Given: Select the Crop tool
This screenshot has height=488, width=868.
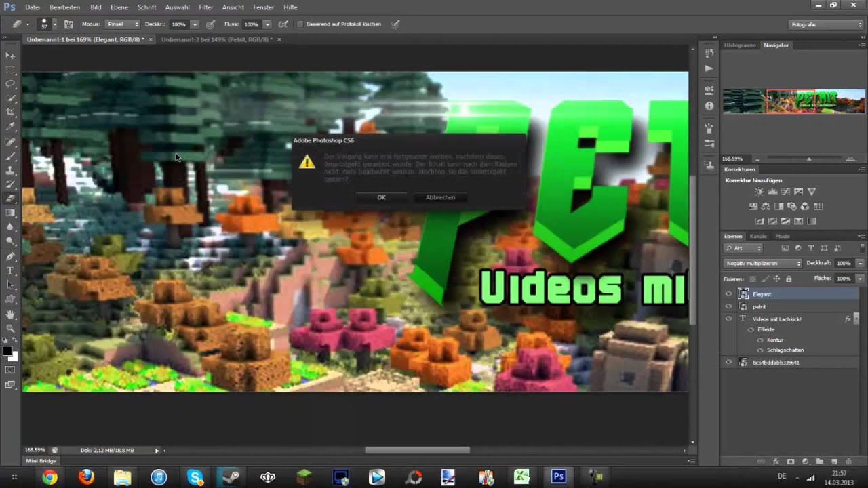Looking at the screenshot, I should [x=10, y=113].
